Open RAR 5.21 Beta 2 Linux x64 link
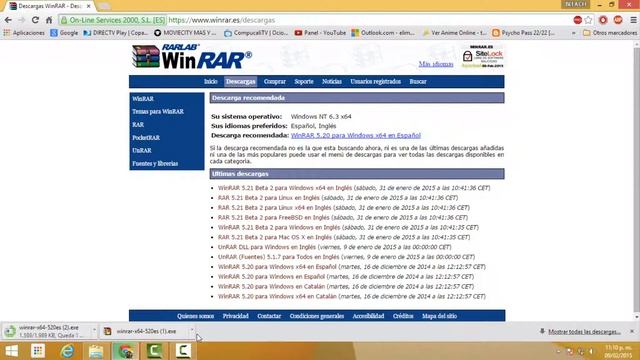640x360 pixels. 275,207
